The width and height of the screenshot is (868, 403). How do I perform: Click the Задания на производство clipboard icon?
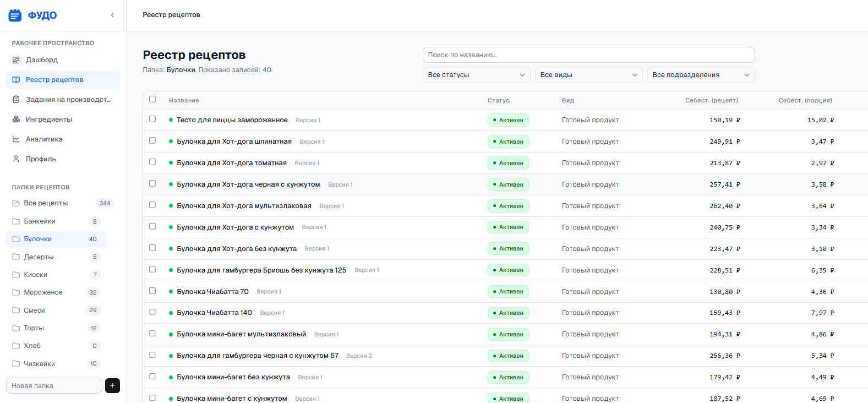[x=16, y=100]
